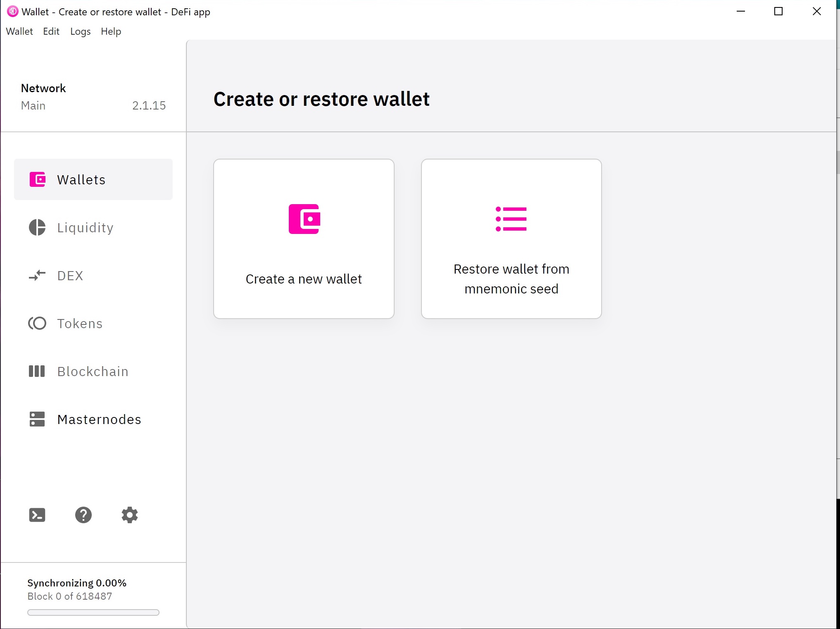Image resolution: width=840 pixels, height=629 pixels.
Task: Open the Blockchain bars icon
Action: pyautogui.click(x=37, y=371)
